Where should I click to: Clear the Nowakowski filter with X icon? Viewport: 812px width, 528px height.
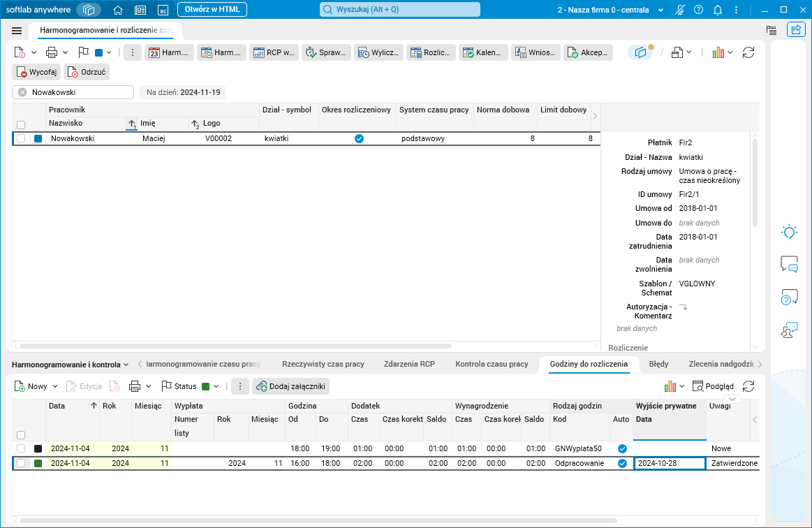point(22,92)
